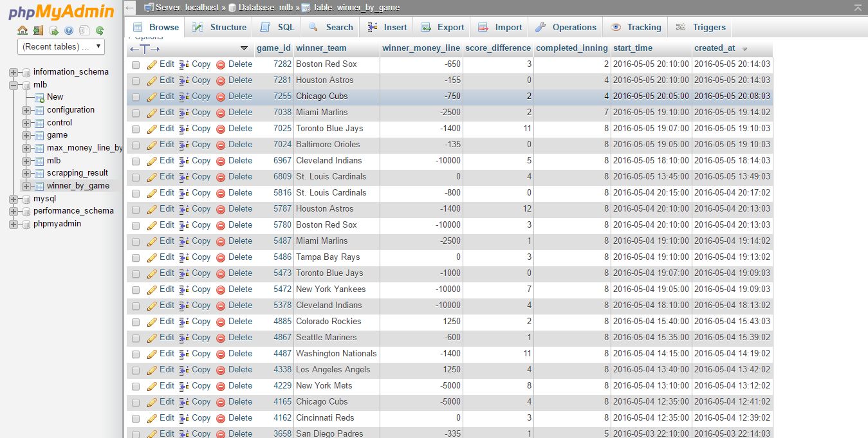
Task: Sort by winner_money_line column header
Action: point(421,48)
